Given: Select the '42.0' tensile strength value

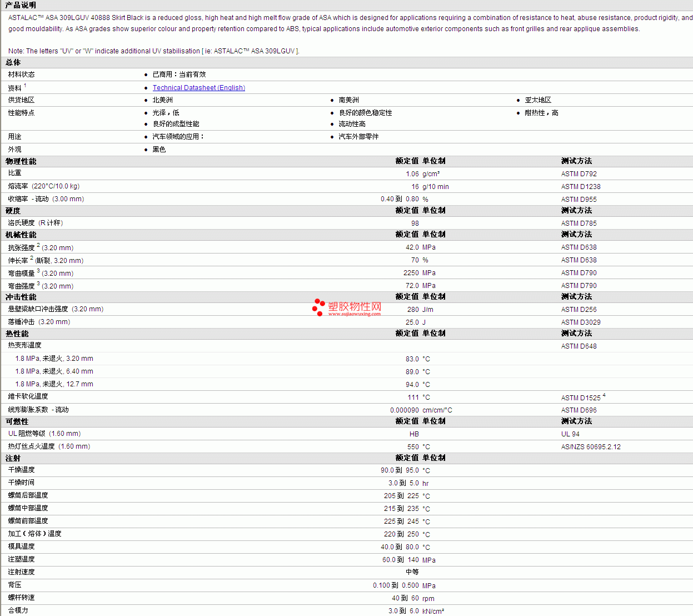Looking at the screenshot, I should click(x=412, y=247).
